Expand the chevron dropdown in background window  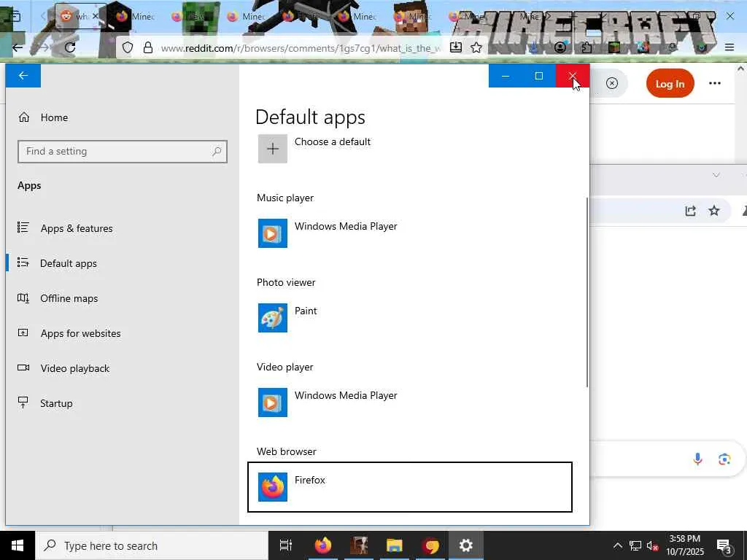pos(716,175)
